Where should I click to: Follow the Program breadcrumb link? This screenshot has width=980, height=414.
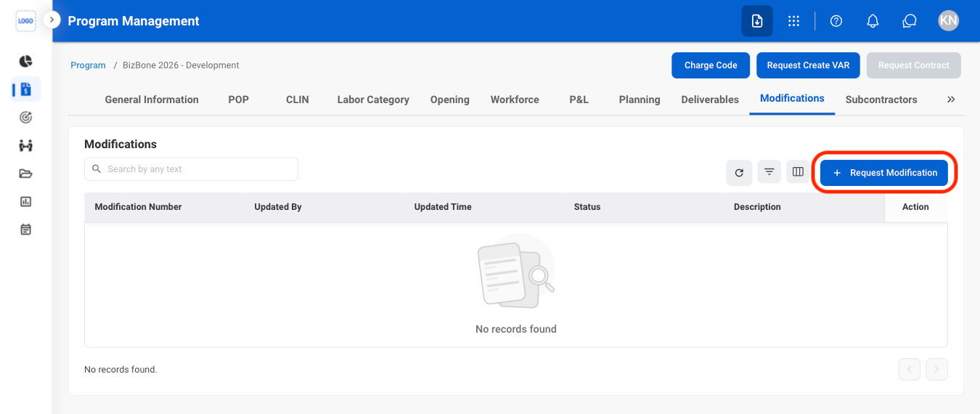88,65
